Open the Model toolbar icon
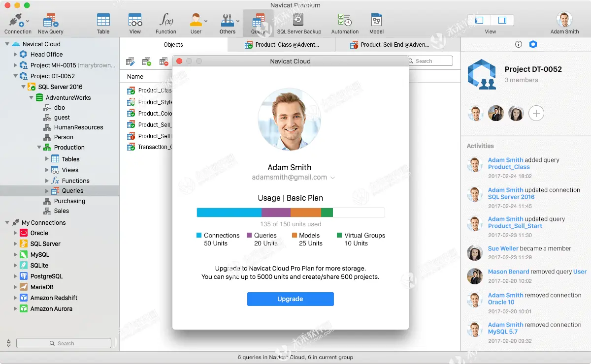This screenshot has width=591, height=364. tap(377, 20)
